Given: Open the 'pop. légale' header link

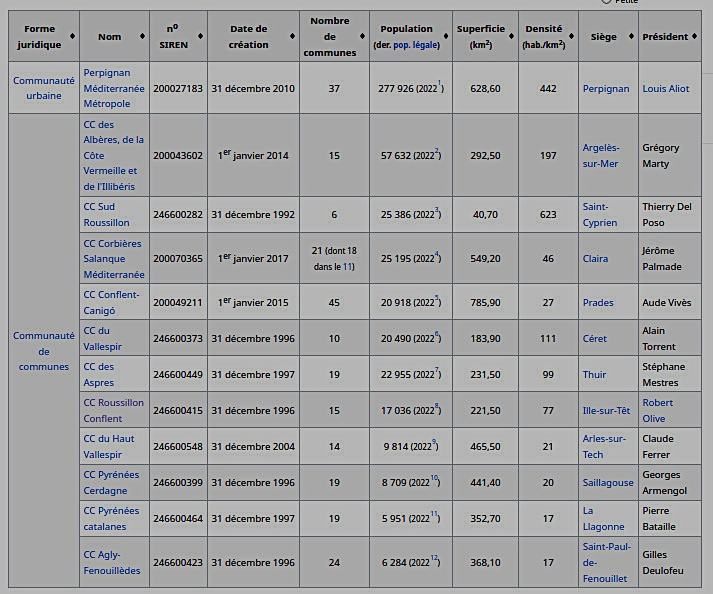Looking at the screenshot, I should [x=416, y=45].
